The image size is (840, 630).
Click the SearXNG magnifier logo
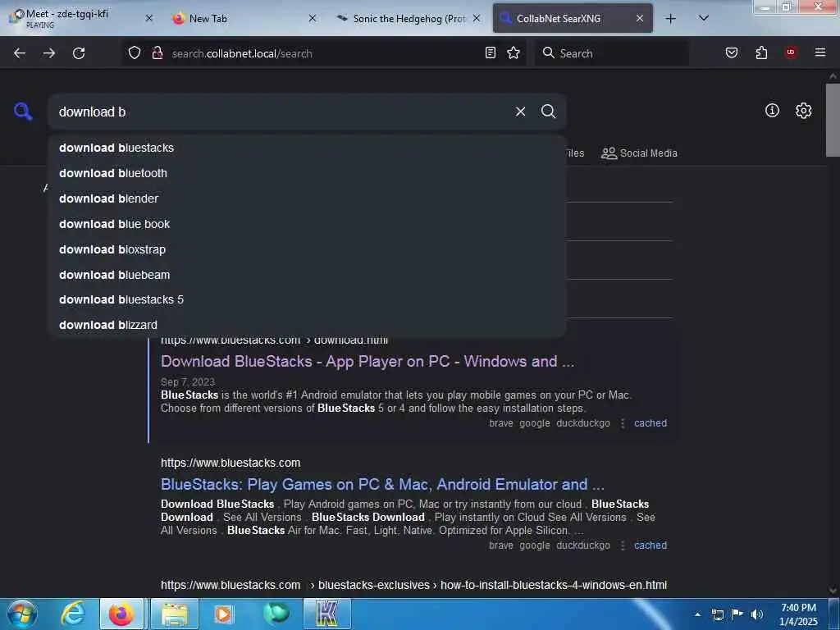(23, 112)
